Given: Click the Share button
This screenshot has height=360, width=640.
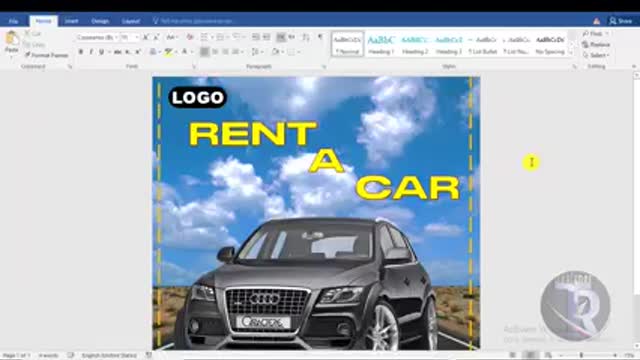Looking at the screenshot, I should pos(621,21).
